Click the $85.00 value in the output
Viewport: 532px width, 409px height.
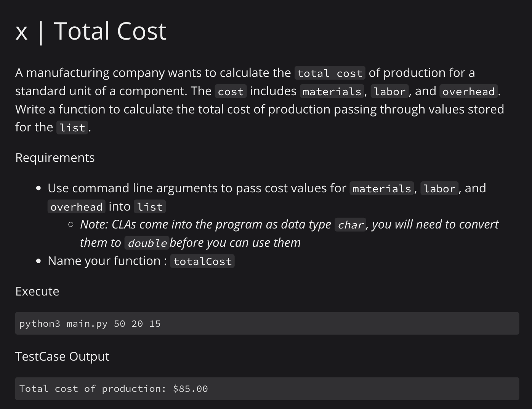pyautogui.click(x=191, y=388)
